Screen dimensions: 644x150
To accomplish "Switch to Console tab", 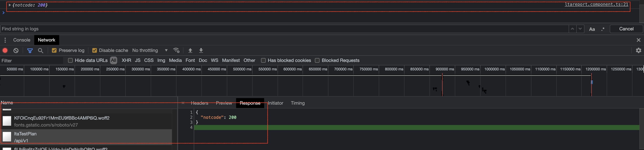I will pyautogui.click(x=22, y=40).
